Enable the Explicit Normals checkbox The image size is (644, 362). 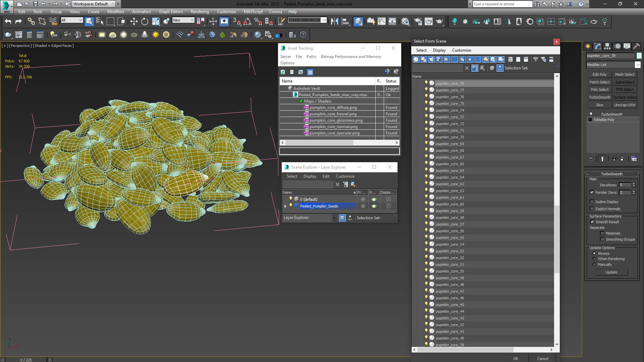592,209
